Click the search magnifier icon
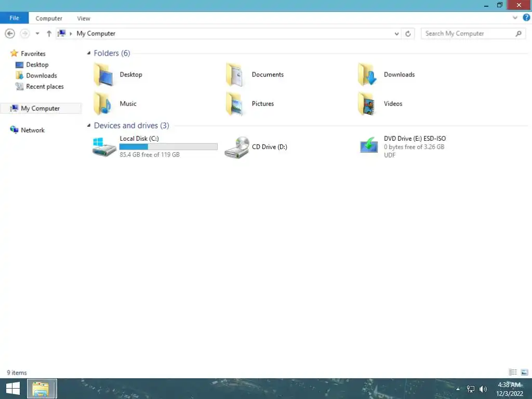The height and width of the screenshot is (399, 532). pyautogui.click(x=518, y=34)
